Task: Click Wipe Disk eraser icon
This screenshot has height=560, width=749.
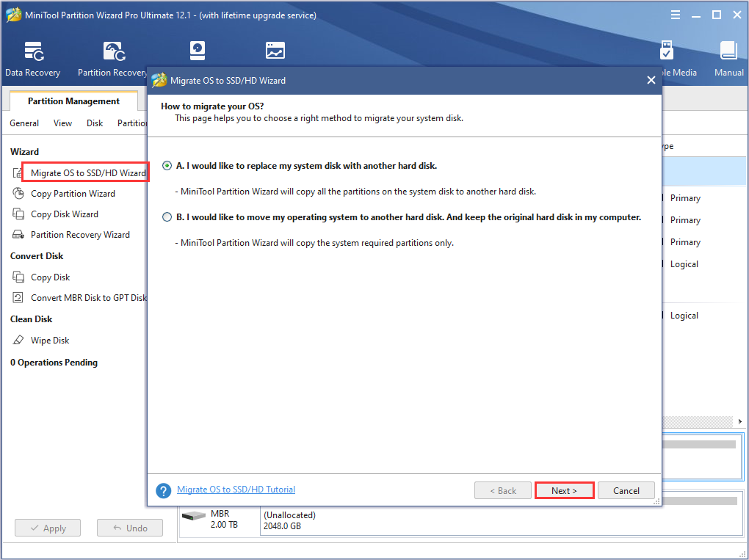Action: 18,340
